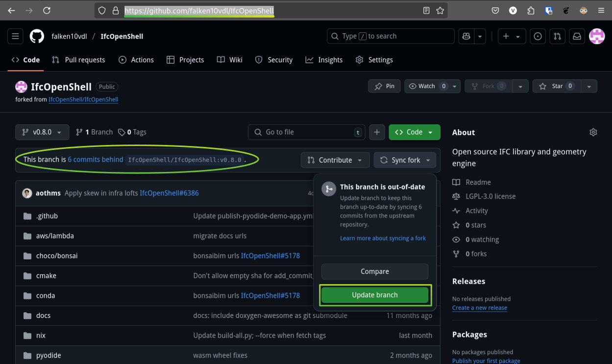Click the Compare button
The image size is (612, 364).
[x=375, y=271]
